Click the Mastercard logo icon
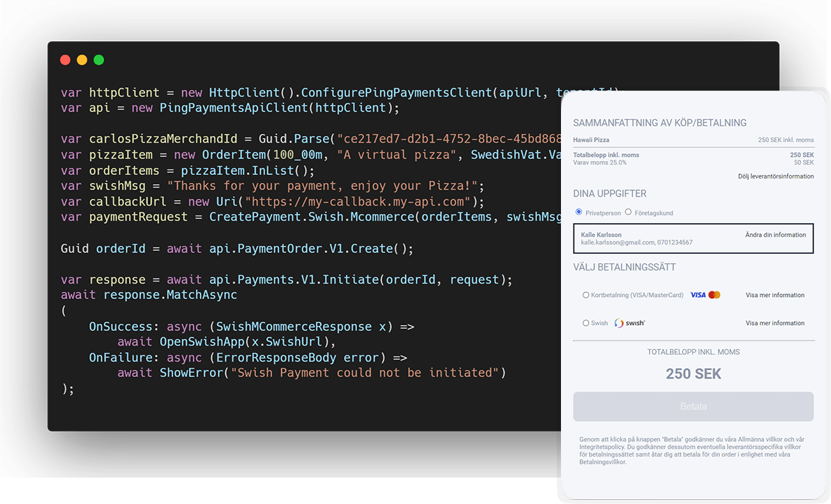 point(714,295)
